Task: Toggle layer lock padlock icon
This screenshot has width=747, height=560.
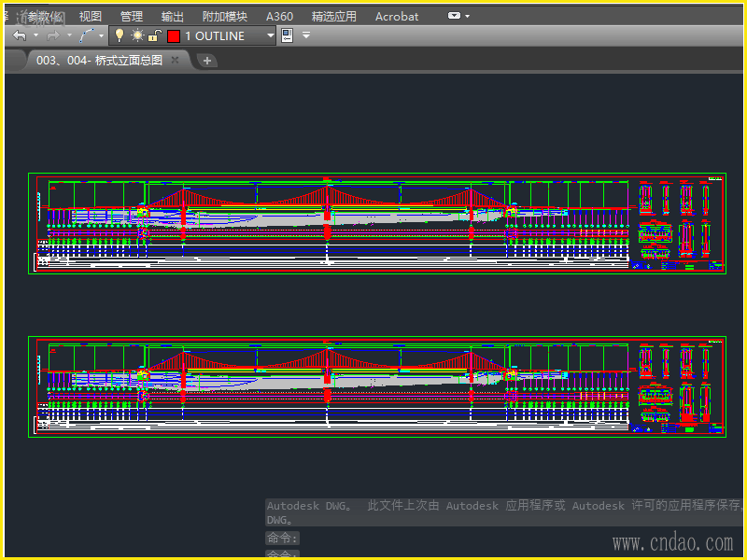Action: point(154,35)
